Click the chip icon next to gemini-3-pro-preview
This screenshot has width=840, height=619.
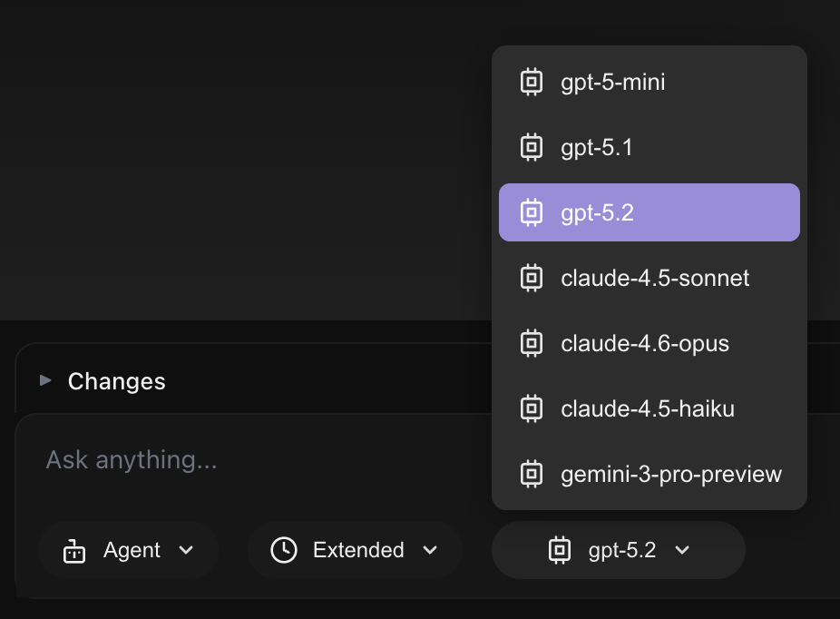[531, 474]
